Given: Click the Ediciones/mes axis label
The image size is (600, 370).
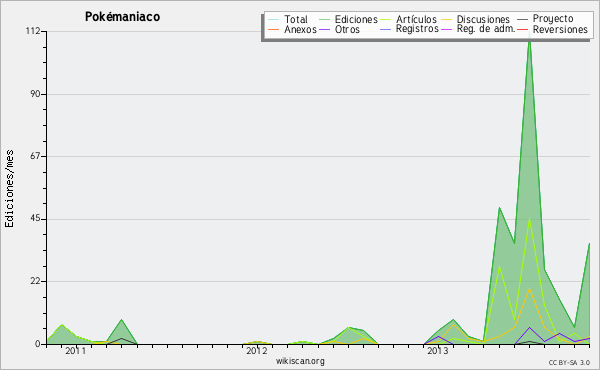Looking at the screenshot, I should [9, 189].
